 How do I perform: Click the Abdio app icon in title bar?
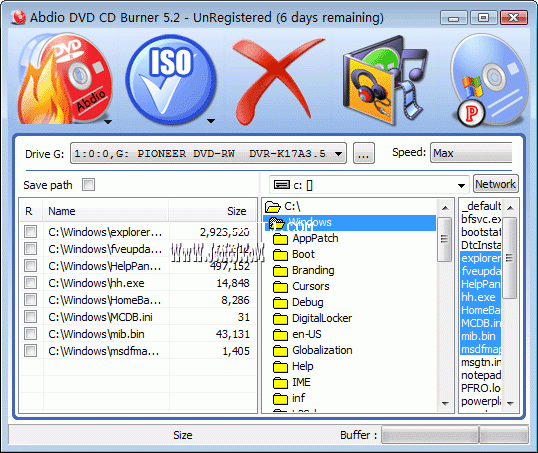pyautogui.click(x=18, y=17)
